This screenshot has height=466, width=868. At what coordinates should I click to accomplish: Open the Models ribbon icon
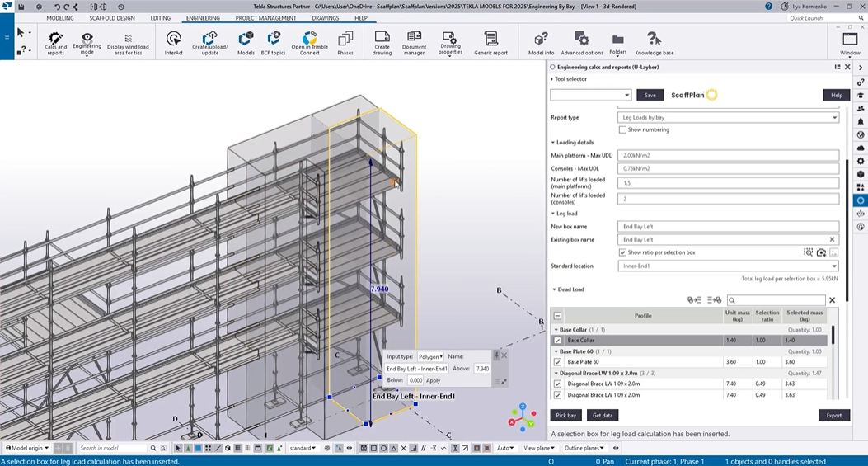246,43
